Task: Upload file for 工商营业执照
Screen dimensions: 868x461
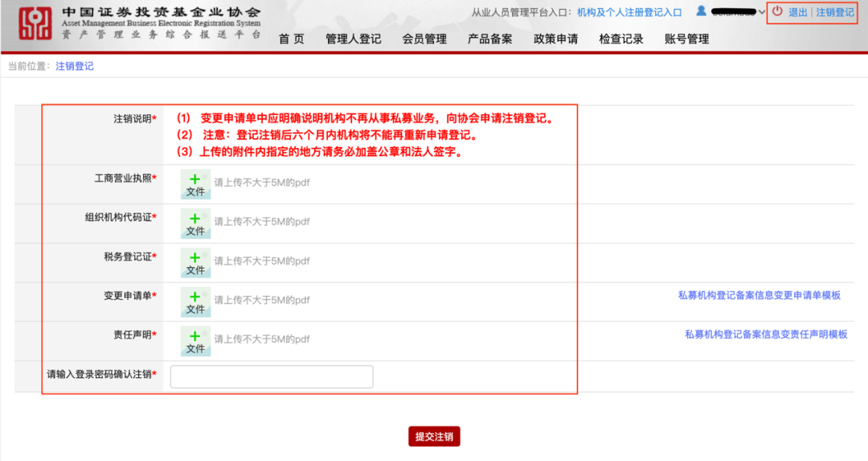Action: 195,184
